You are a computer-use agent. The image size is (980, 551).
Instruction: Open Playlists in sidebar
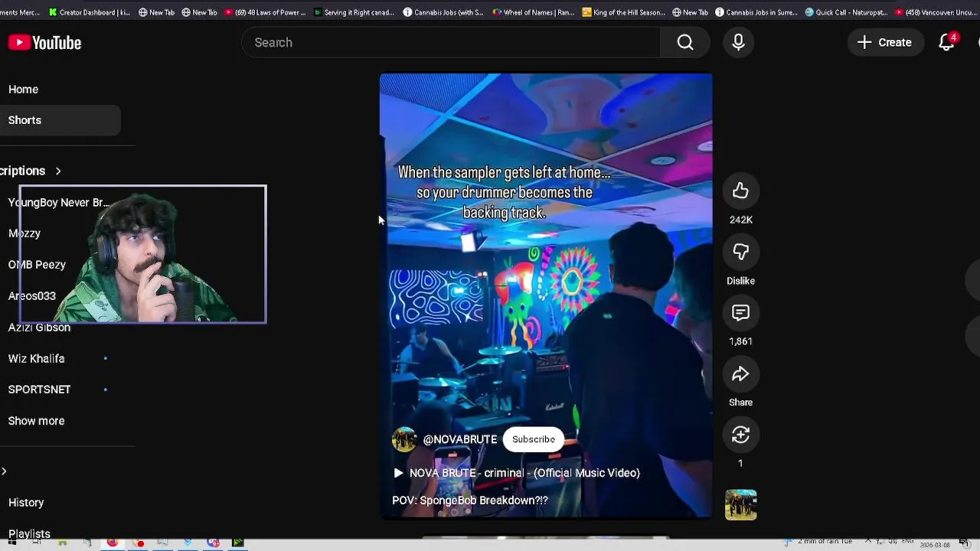[x=29, y=533]
